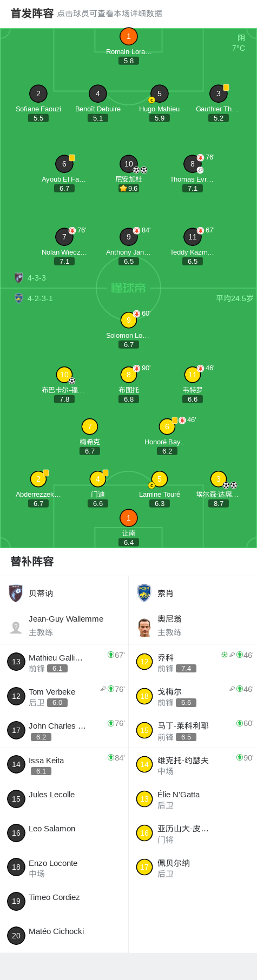257x980 pixels.
Task: Select Nolan Wiecz number 7 dark icon
Action: point(64,236)
